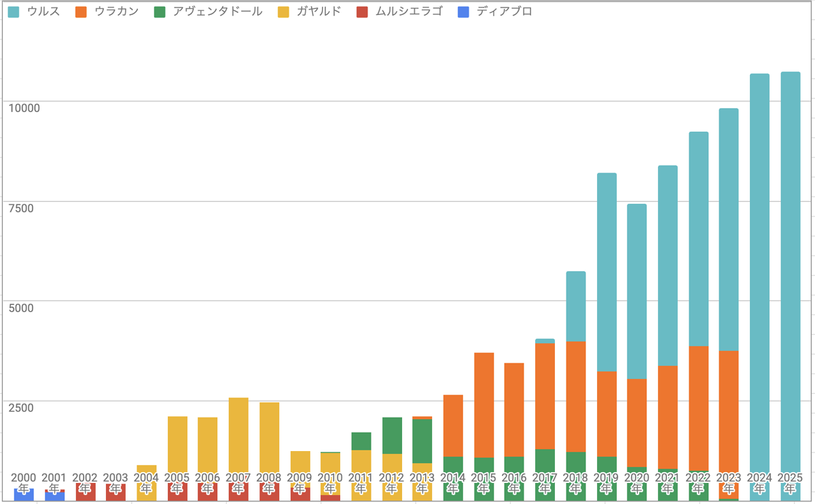
Task: Select the tall teal 2025 bar
Action: point(790,272)
